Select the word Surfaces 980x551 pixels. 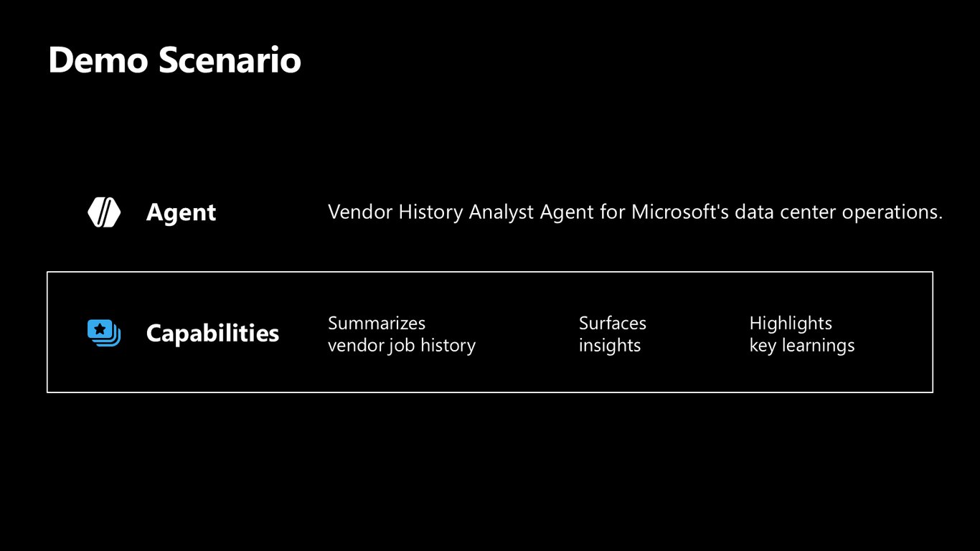(x=613, y=323)
